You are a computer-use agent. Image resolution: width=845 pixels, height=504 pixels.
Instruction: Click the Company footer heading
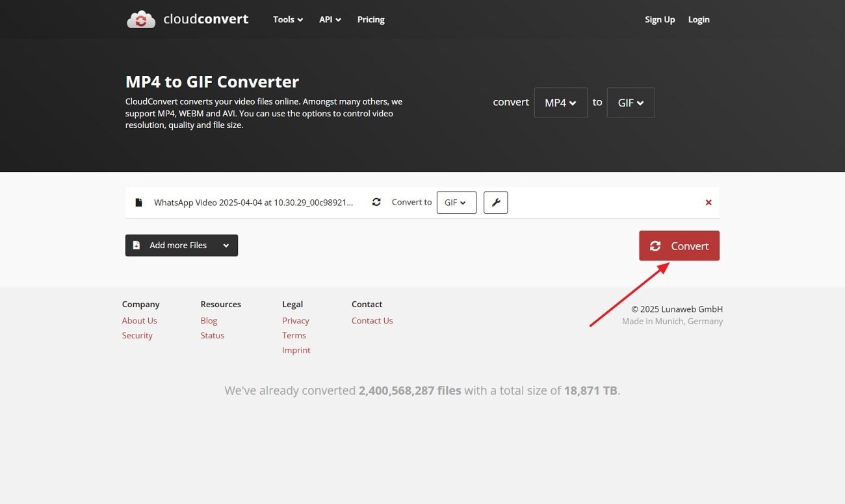pyautogui.click(x=140, y=305)
